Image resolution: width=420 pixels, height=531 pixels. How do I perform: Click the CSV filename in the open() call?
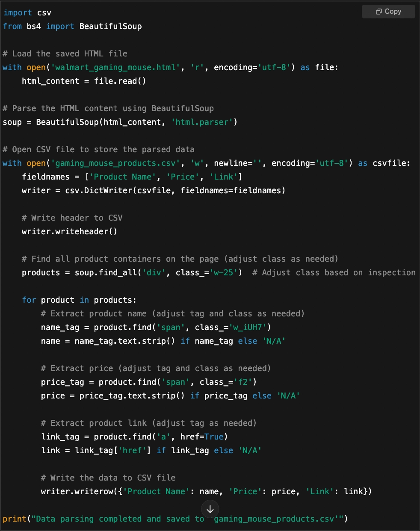(116, 163)
